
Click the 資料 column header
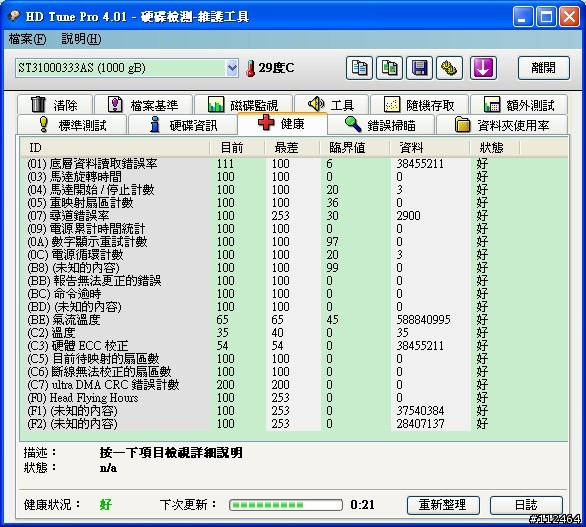[430, 148]
